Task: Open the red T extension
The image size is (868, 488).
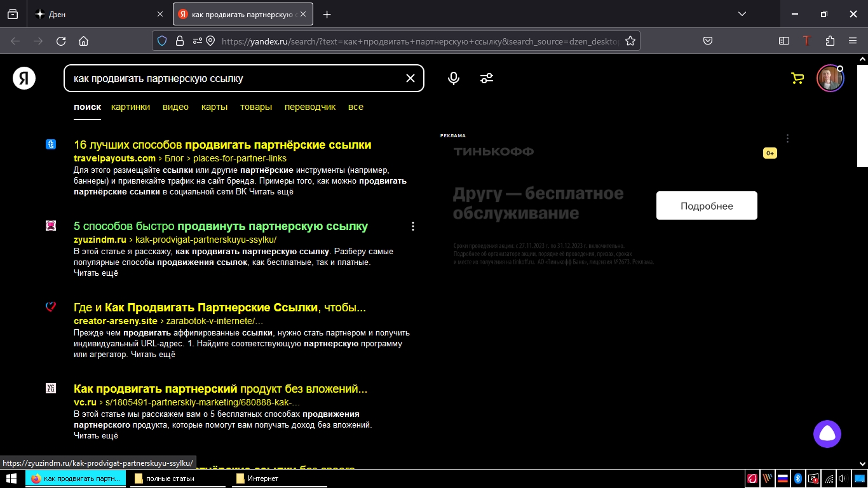Action: click(x=807, y=41)
